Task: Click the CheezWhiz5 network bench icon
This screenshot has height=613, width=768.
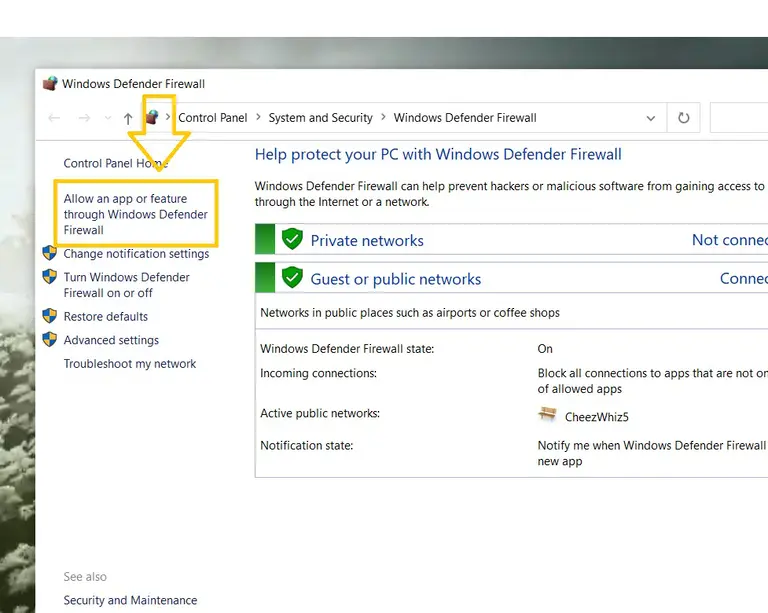Action: tap(547, 414)
